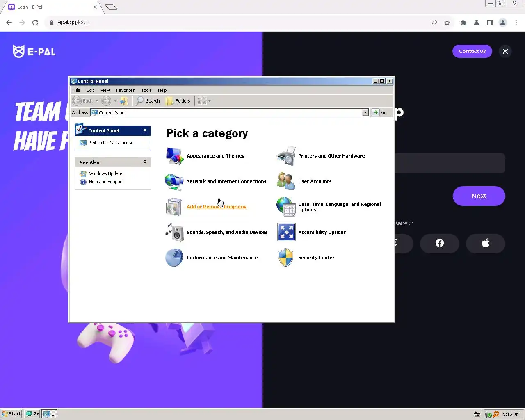Open Add or Remove Programs icon
Viewport: 525px width, 420px height.
174,207
